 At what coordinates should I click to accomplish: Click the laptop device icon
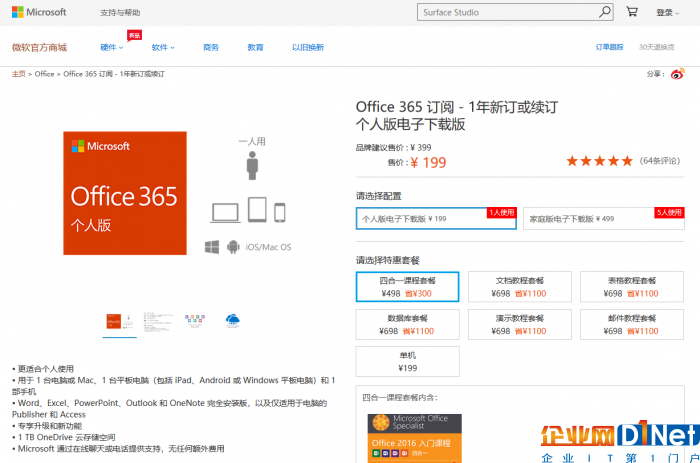click(225, 213)
